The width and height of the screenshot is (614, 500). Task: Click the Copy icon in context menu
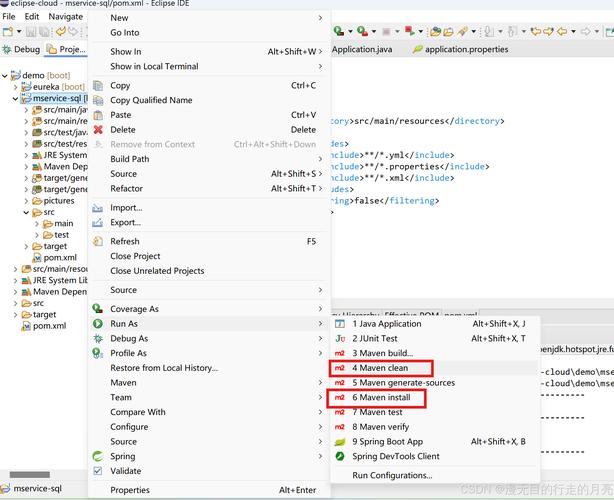98,86
